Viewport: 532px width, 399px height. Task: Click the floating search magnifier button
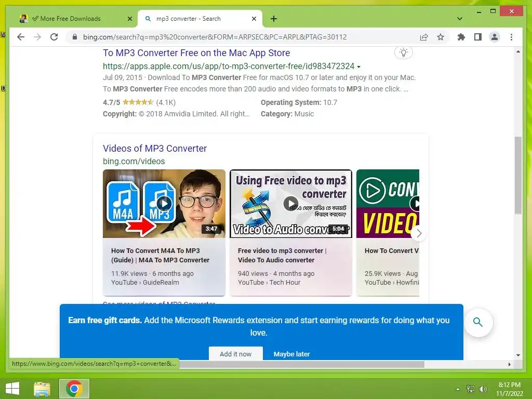[x=478, y=322]
